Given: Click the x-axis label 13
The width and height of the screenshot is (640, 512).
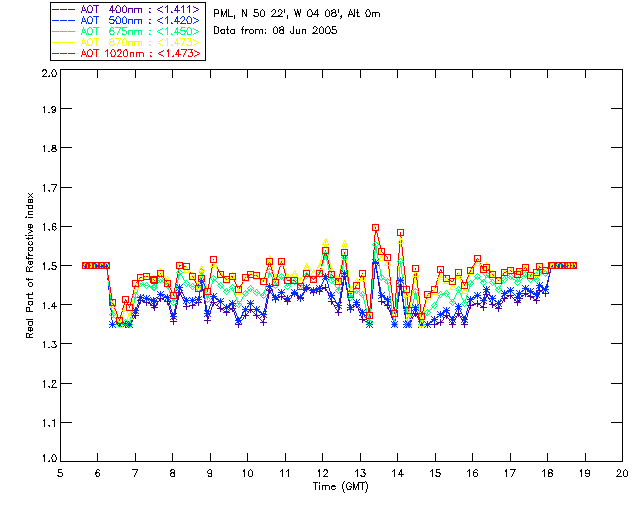Looking at the screenshot, I should point(360,473).
